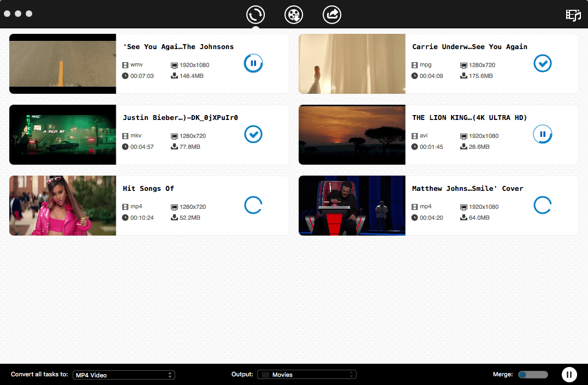Click the download size icon beside '28.6MB'
This screenshot has width=588, height=385.
464,147
